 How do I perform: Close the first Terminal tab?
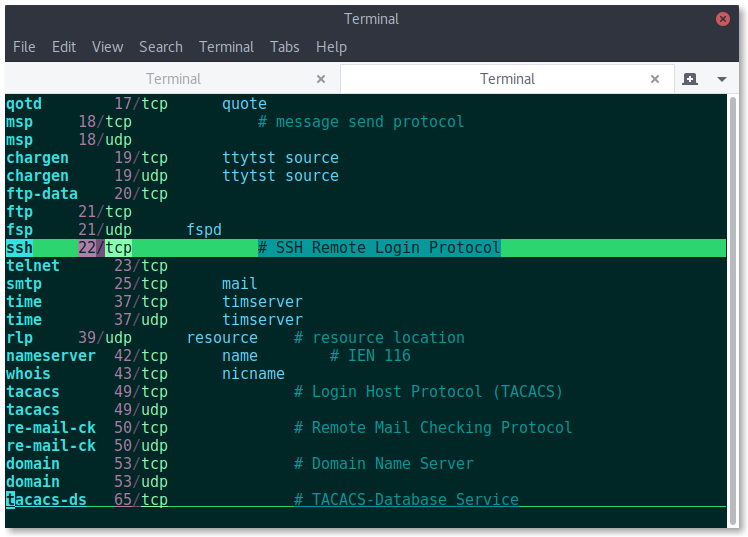click(x=321, y=79)
